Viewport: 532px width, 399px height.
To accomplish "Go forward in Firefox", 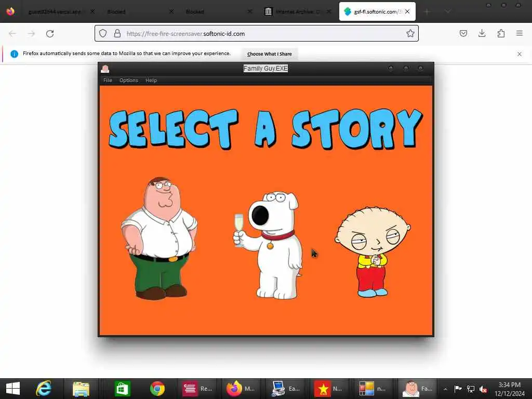I will pos(31,34).
